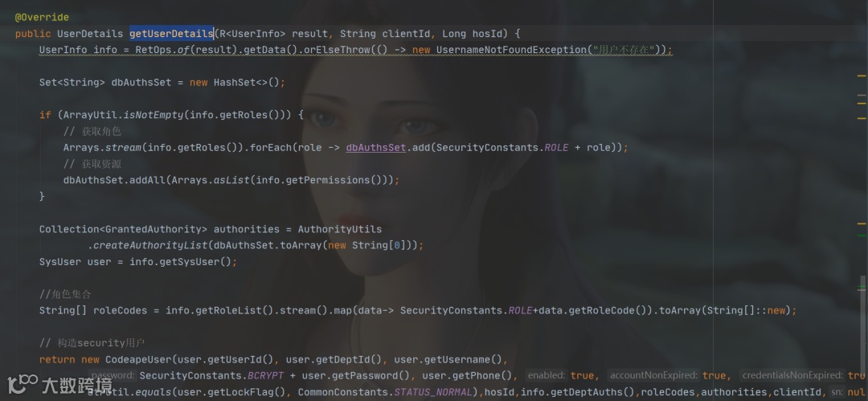
Task: Click getUserId method call
Action: tap(235, 360)
